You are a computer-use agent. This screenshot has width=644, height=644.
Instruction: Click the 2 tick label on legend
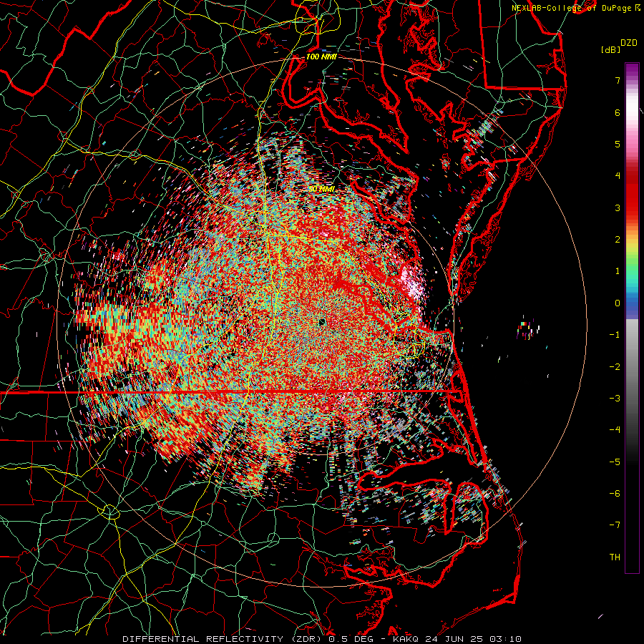[618, 240]
